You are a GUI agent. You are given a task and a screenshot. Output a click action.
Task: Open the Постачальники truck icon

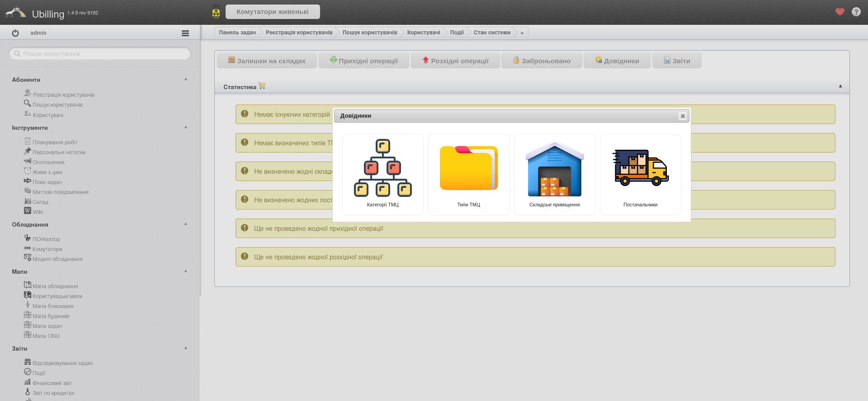(x=640, y=168)
